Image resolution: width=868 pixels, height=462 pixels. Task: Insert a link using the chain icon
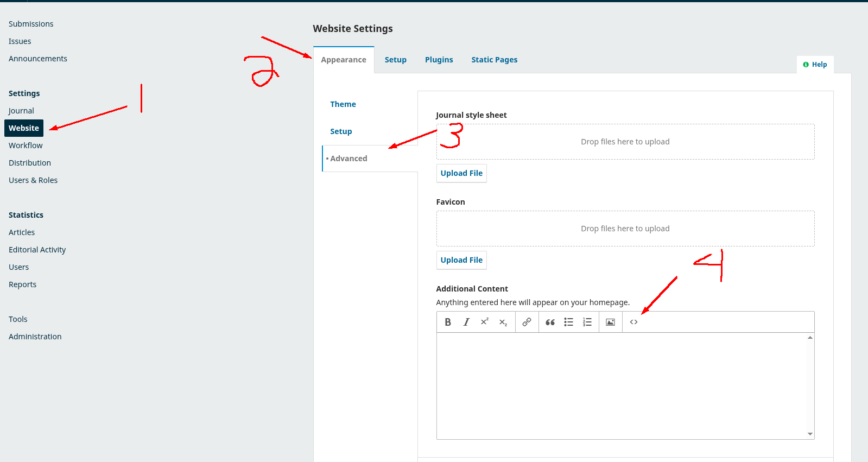point(527,322)
